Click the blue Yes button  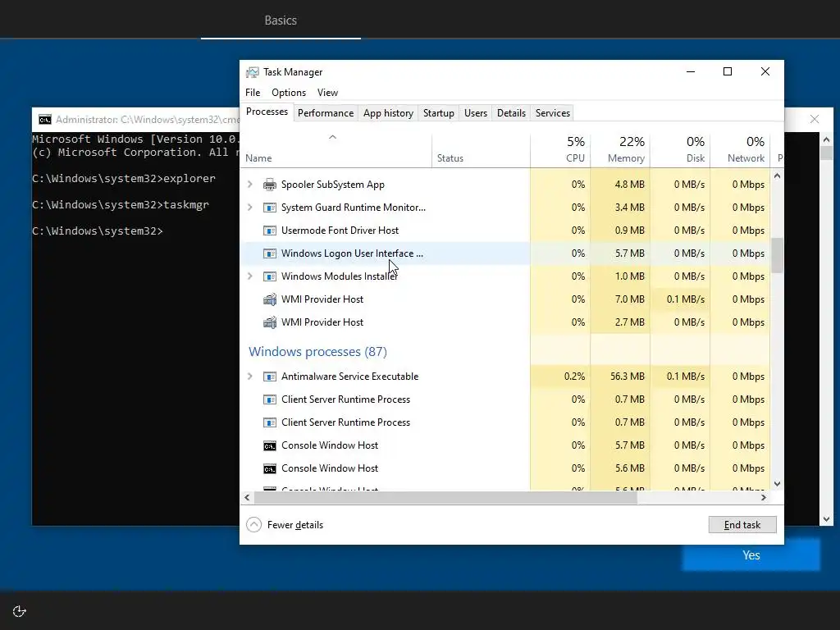click(x=751, y=555)
